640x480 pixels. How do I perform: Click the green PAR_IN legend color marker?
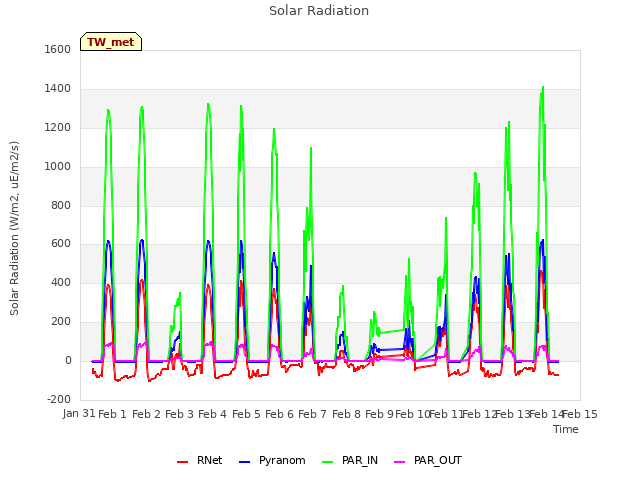coord(328,462)
